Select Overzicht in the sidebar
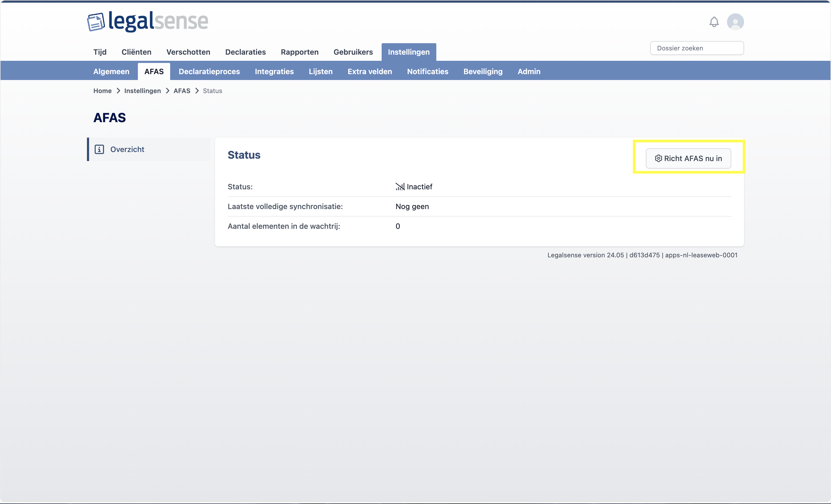 (149, 149)
